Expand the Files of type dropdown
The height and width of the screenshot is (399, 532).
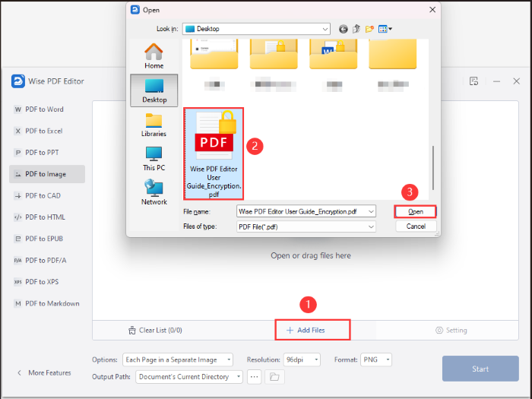[x=306, y=226]
